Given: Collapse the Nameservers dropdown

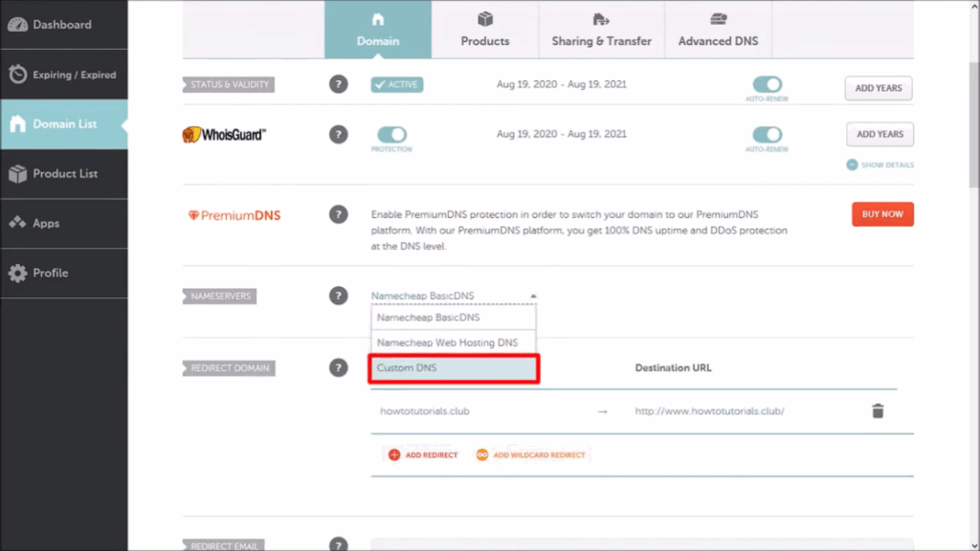Looking at the screenshot, I should pos(454,296).
